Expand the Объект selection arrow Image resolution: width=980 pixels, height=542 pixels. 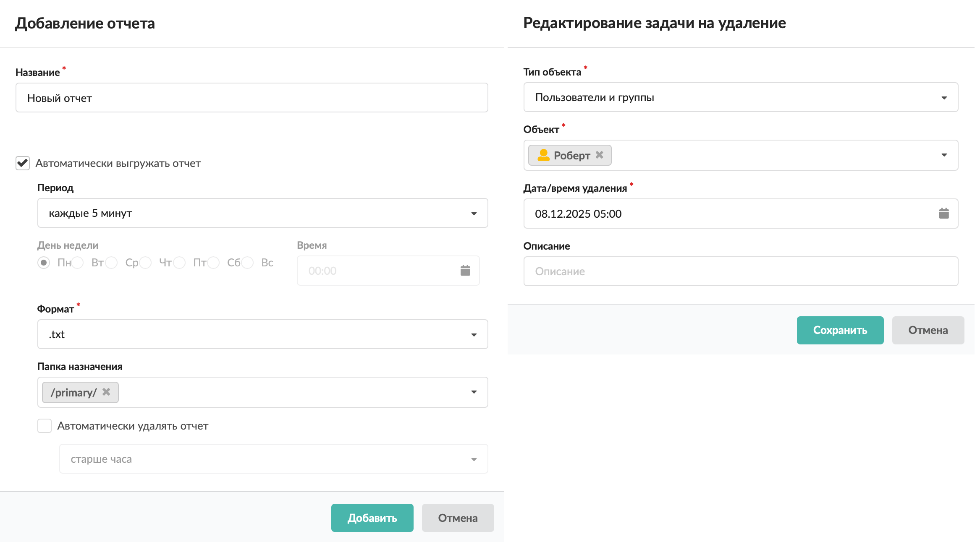tap(944, 155)
